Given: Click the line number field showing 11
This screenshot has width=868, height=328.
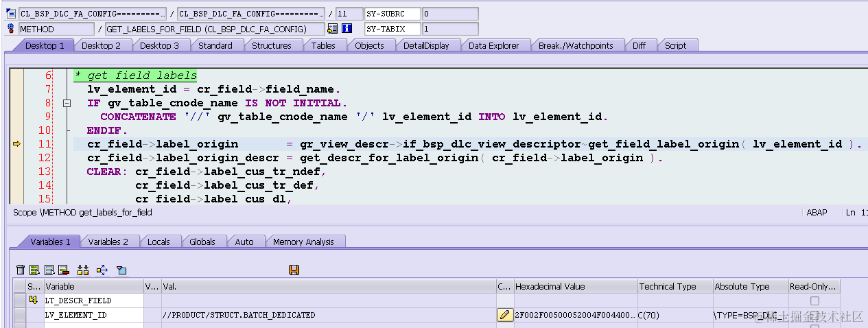Looking at the screenshot, I should click(350, 14).
